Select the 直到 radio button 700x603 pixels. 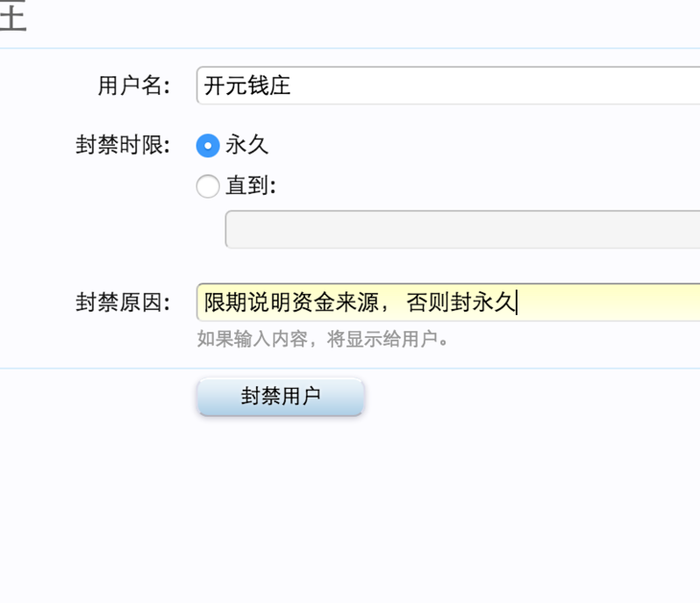pyautogui.click(x=207, y=187)
